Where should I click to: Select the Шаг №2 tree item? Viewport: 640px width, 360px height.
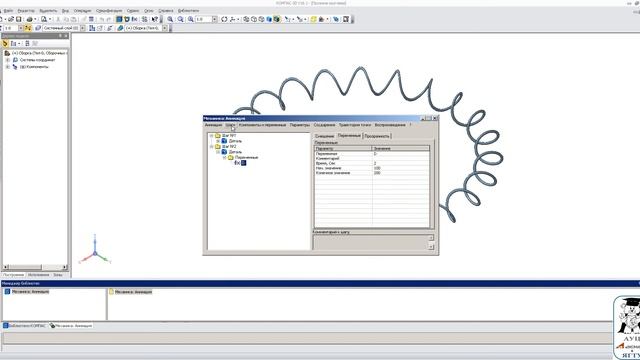pyautogui.click(x=229, y=146)
